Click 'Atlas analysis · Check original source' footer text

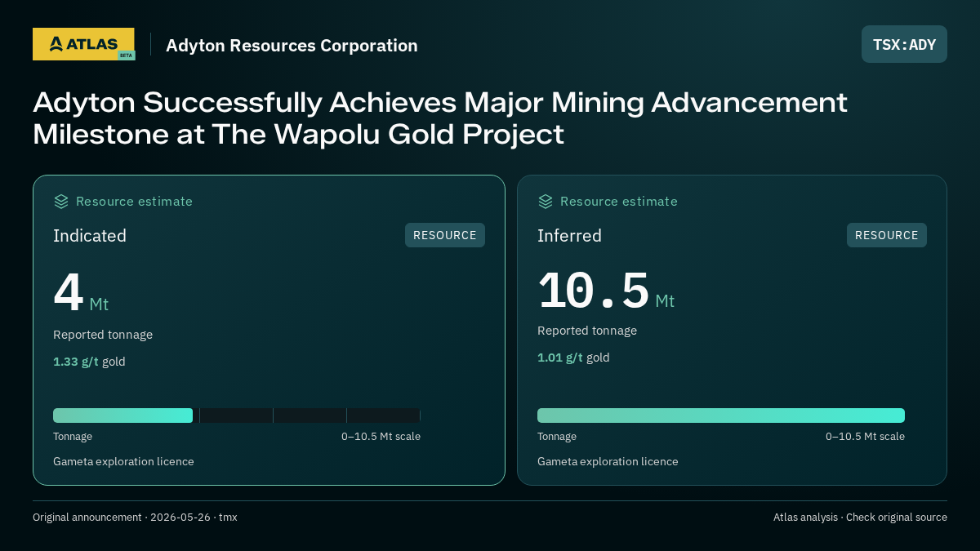tap(860, 518)
